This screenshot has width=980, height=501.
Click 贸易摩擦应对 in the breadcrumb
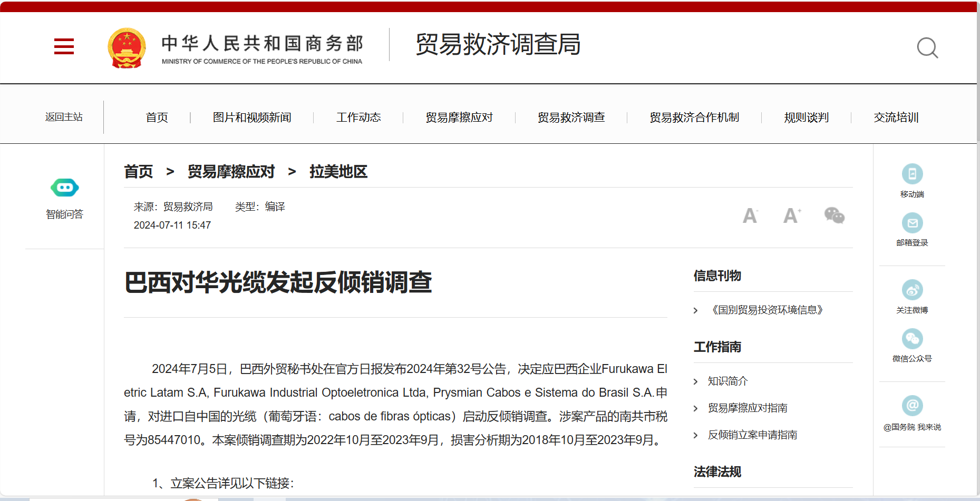pyautogui.click(x=231, y=172)
